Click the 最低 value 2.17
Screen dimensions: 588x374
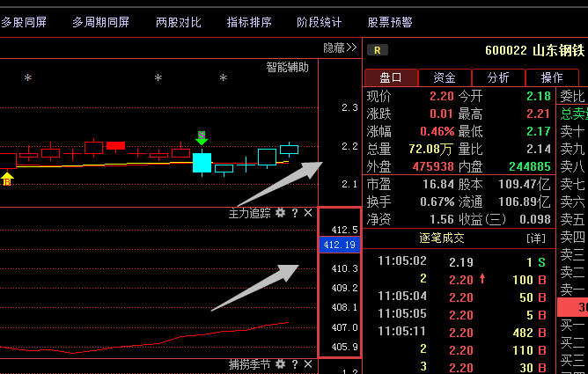[x=539, y=131]
